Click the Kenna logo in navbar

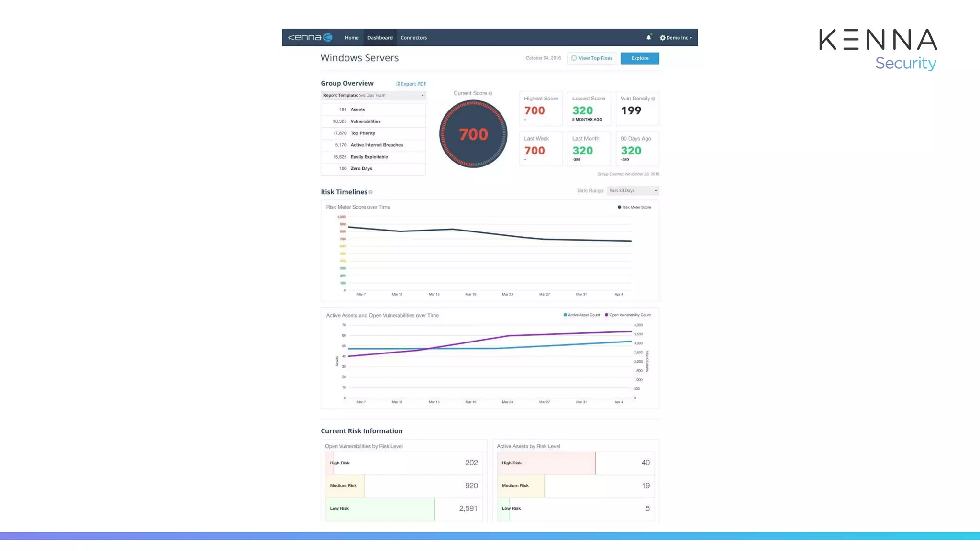coord(310,37)
